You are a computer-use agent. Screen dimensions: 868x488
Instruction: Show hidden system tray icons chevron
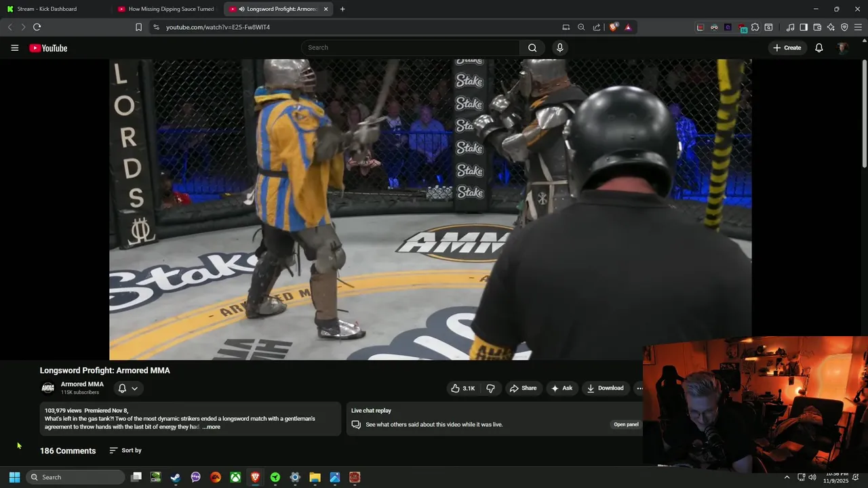point(787,477)
